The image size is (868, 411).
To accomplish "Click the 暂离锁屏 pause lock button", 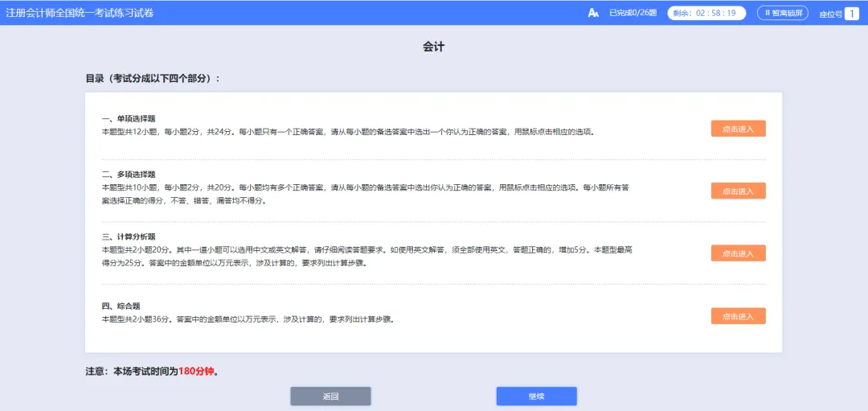I will (x=782, y=13).
